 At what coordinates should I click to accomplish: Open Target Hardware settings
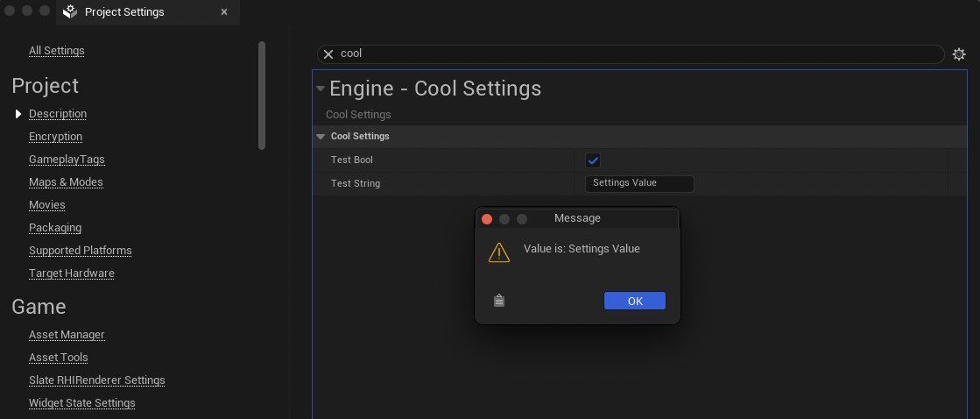71,273
